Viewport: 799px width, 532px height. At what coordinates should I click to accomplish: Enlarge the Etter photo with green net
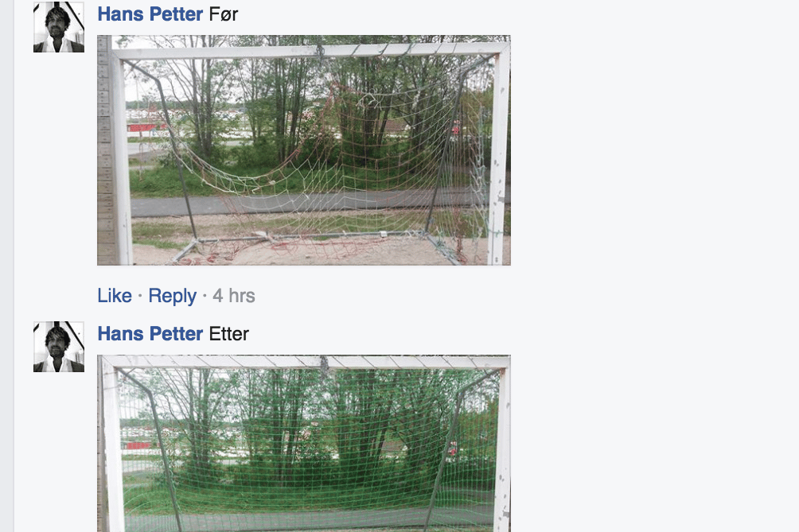[x=304, y=444]
